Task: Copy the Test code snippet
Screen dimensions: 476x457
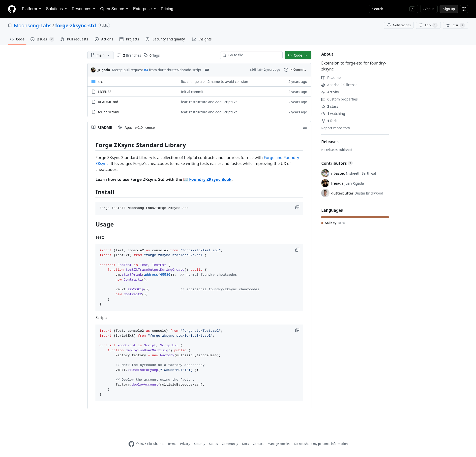Action: (x=297, y=250)
